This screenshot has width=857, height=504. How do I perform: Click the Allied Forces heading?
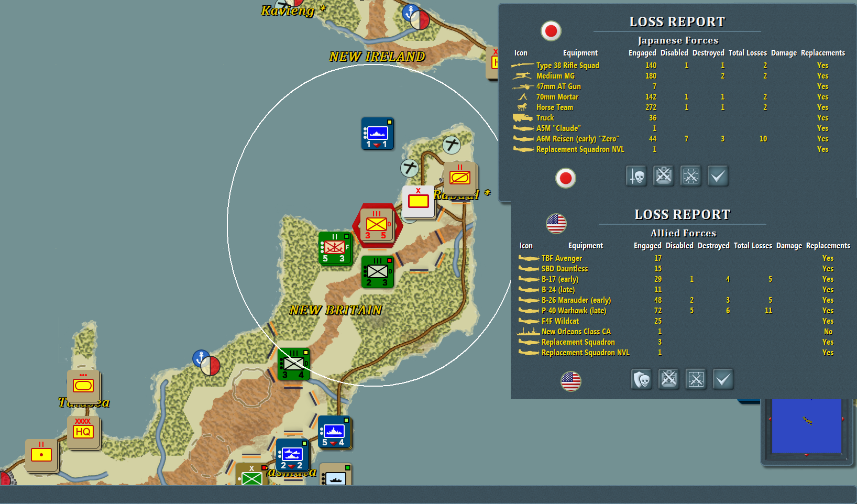(683, 233)
